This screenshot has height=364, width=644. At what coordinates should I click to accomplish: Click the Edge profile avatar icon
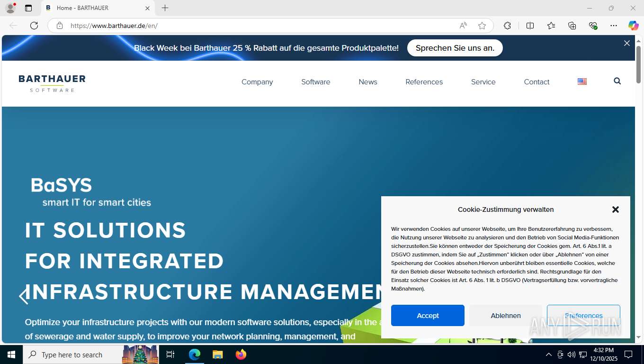[x=10, y=8]
